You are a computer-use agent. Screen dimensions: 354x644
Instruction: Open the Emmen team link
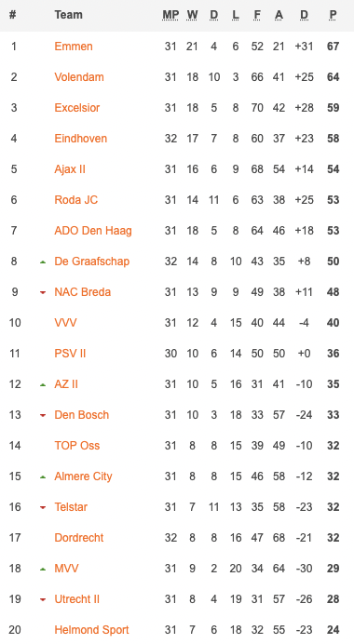(x=74, y=46)
